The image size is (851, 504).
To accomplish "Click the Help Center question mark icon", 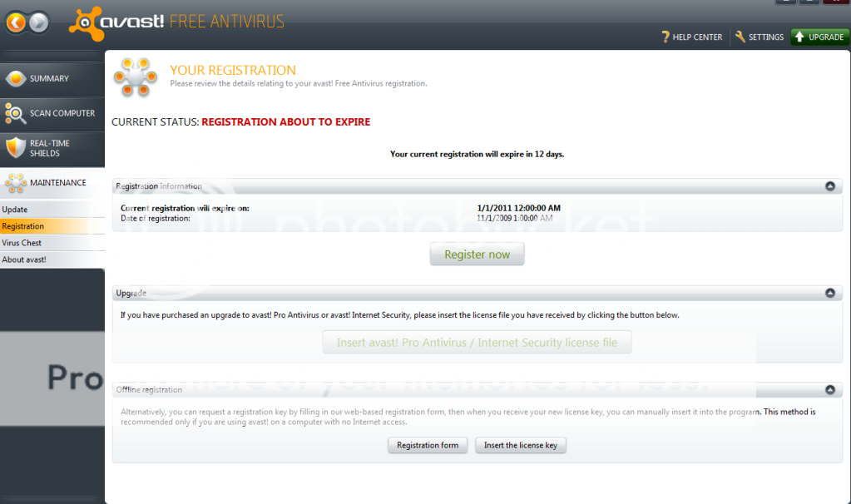I will pyautogui.click(x=665, y=37).
